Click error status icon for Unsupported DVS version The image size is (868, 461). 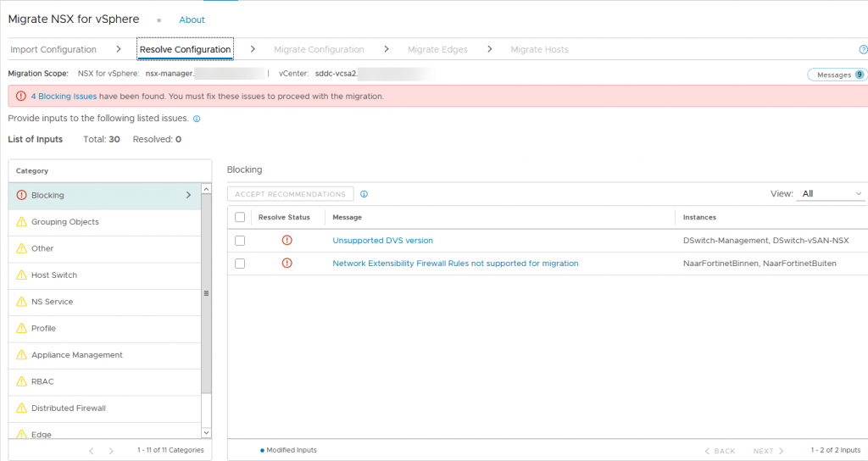(x=287, y=240)
